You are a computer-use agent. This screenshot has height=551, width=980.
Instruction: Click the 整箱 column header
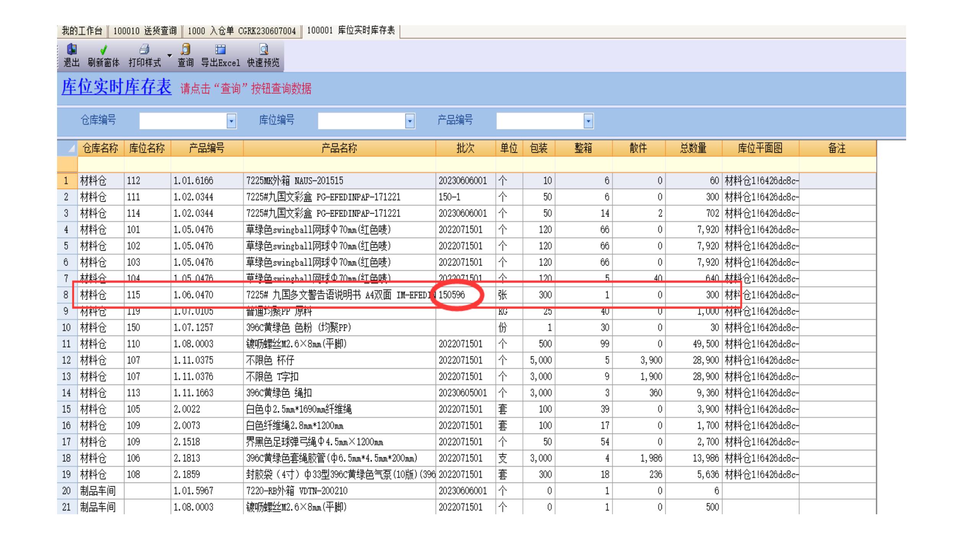pyautogui.click(x=583, y=148)
